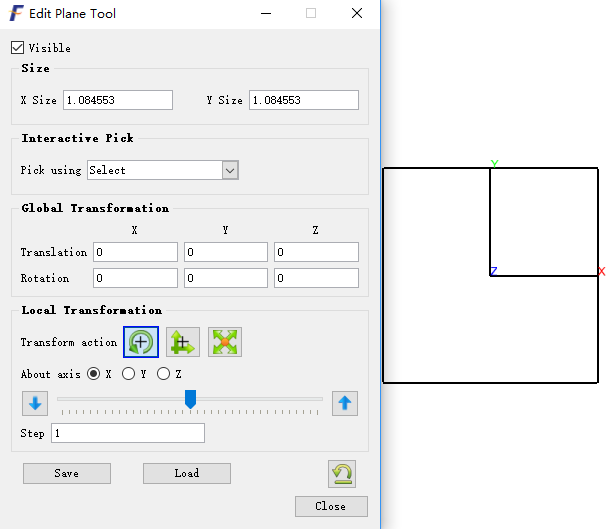The image size is (611, 529).
Task: Select the translate transform action icon
Action: click(183, 342)
